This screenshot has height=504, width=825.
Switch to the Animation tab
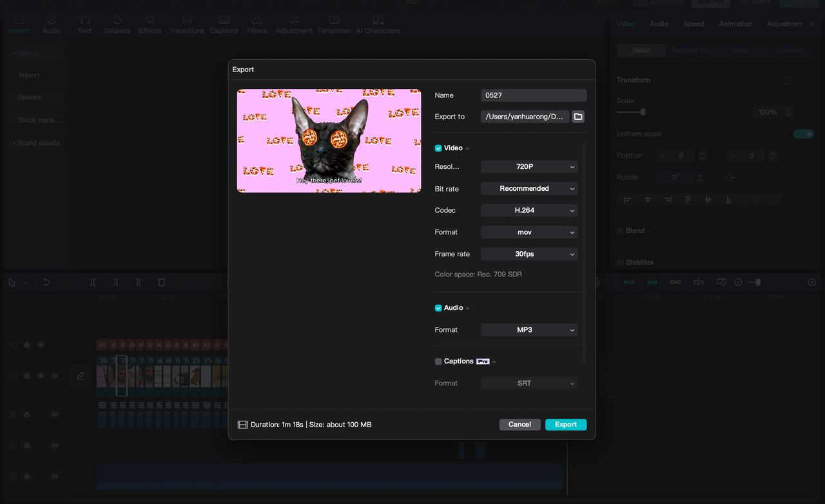[x=735, y=24]
